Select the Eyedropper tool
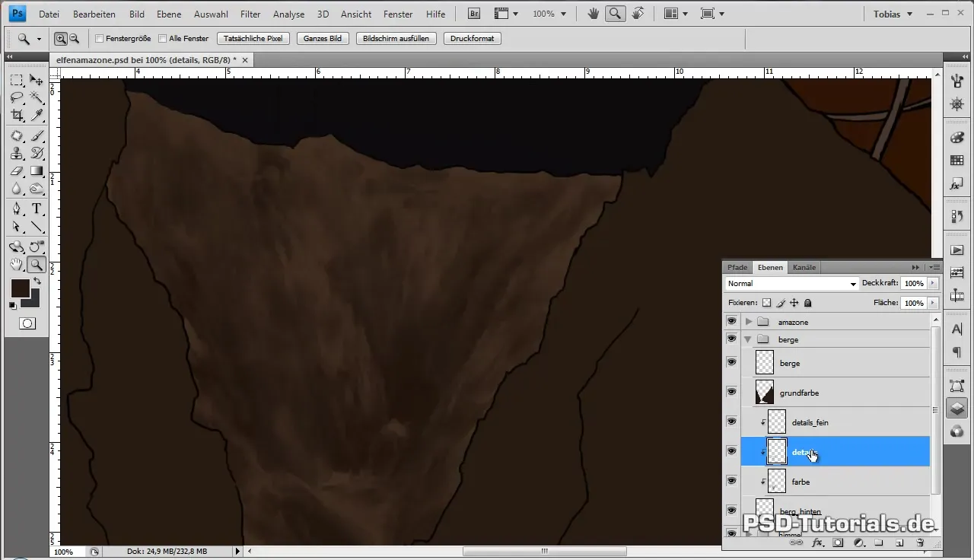 point(36,115)
